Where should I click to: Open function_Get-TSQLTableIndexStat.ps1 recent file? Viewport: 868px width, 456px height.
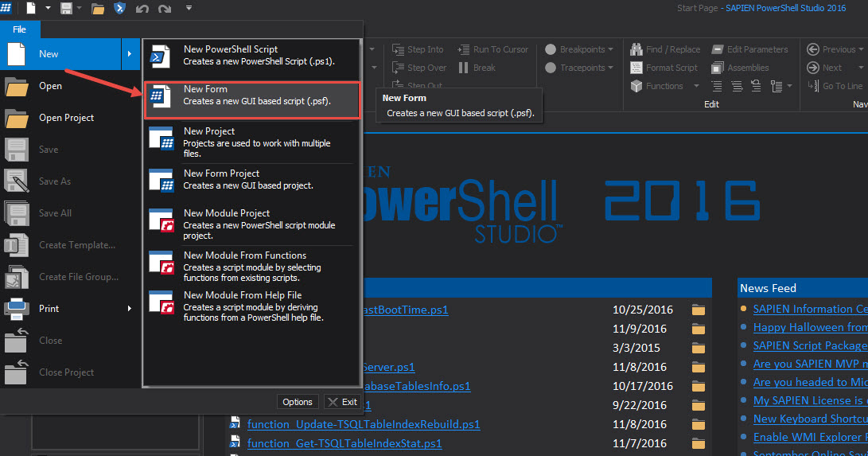click(344, 443)
